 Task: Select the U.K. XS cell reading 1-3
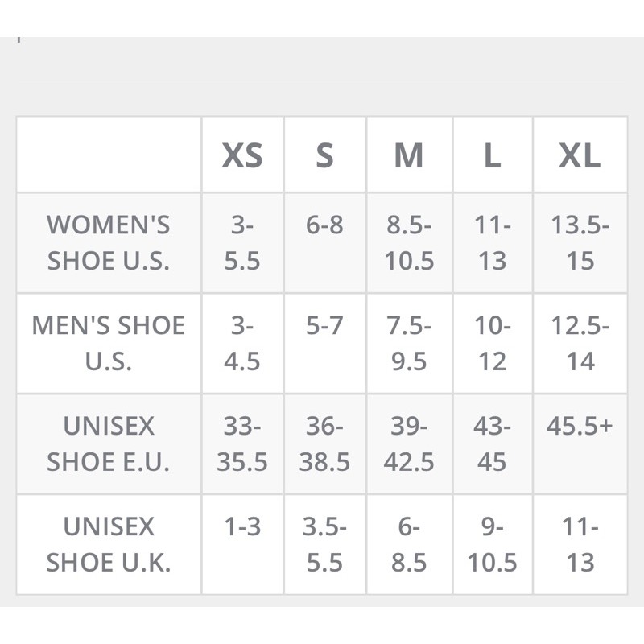tap(242, 527)
